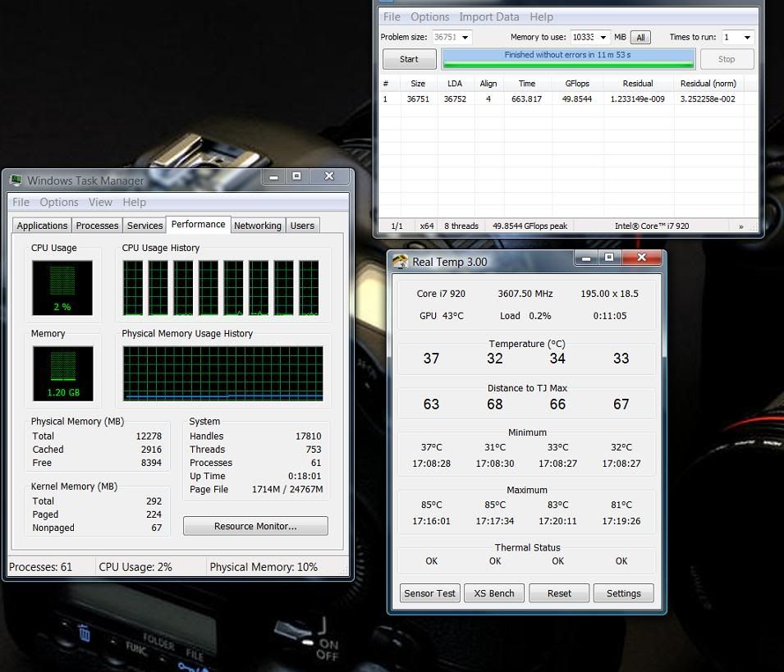Screen dimensions: 784x672
Task: Switch to the Networking tab
Action: (x=258, y=226)
